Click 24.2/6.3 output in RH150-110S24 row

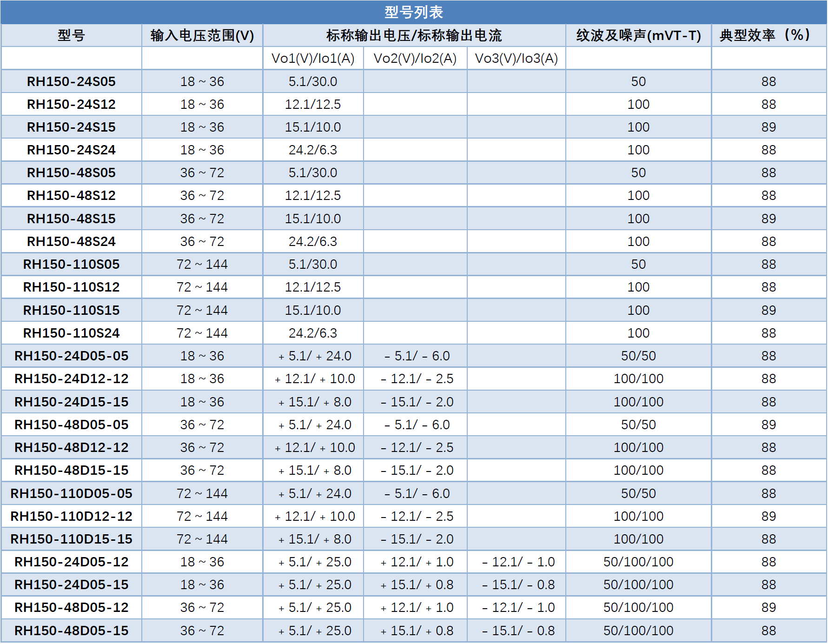[x=313, y=333]
